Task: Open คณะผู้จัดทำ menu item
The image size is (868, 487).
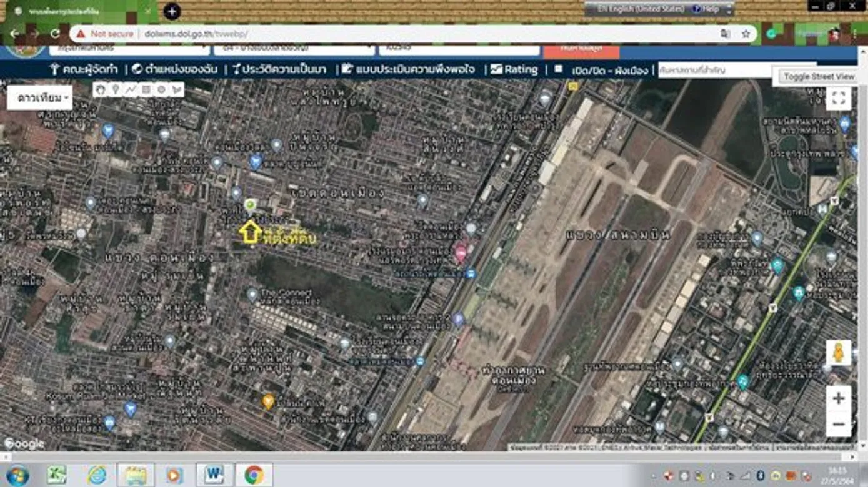Action: point(84,69)
